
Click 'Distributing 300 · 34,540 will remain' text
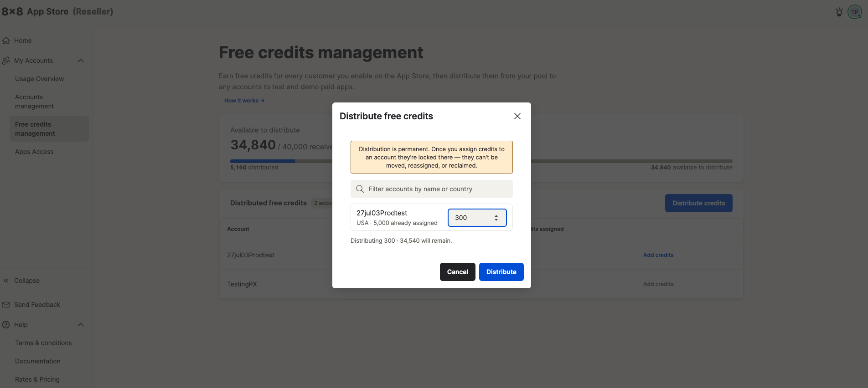pyautogui.click(x=401, y=240)
